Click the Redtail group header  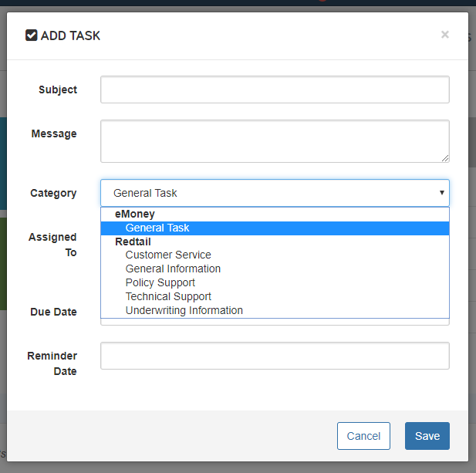coord(133,242)
